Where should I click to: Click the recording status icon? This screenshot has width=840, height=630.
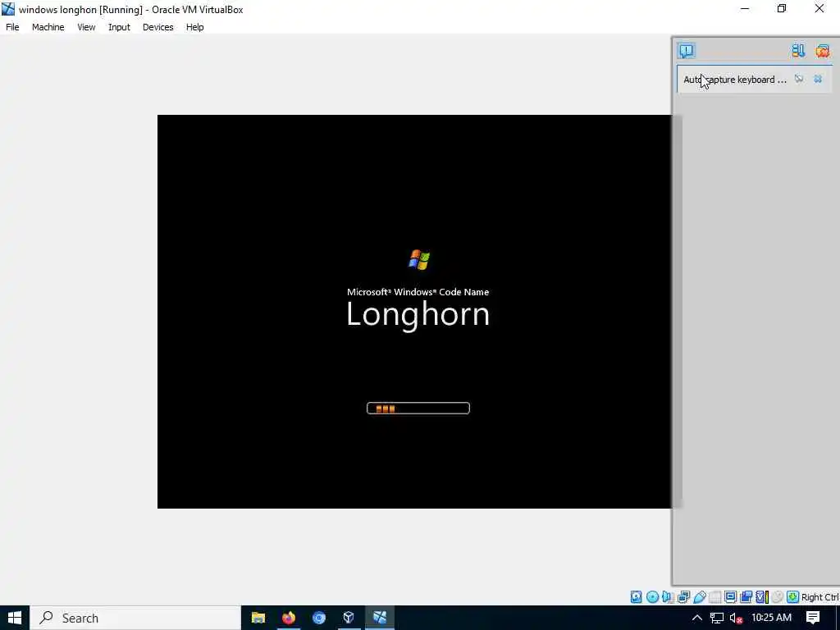click(746, 597)
